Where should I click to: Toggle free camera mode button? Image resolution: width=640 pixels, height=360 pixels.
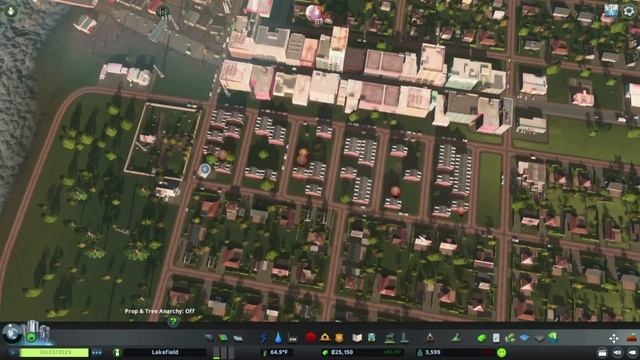click(x=618, y=353)
